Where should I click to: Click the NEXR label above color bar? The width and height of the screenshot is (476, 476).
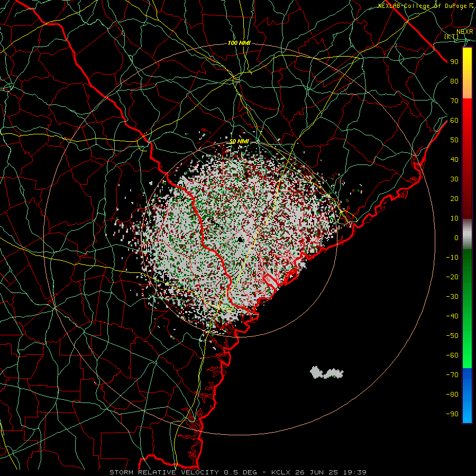(465, 31)
